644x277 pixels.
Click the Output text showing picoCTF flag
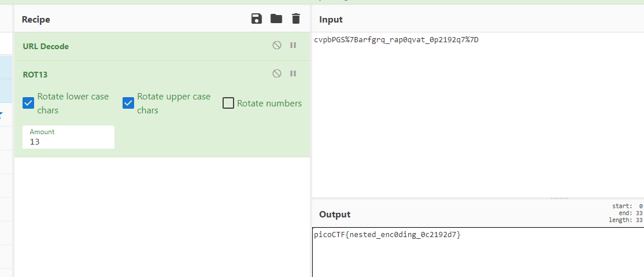click(387, 235)
